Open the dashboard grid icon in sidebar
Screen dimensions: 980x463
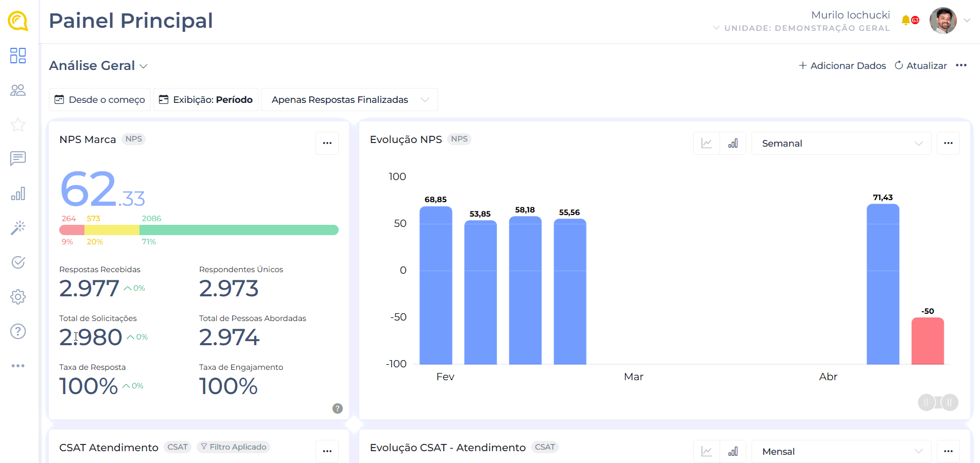point(18,56)
